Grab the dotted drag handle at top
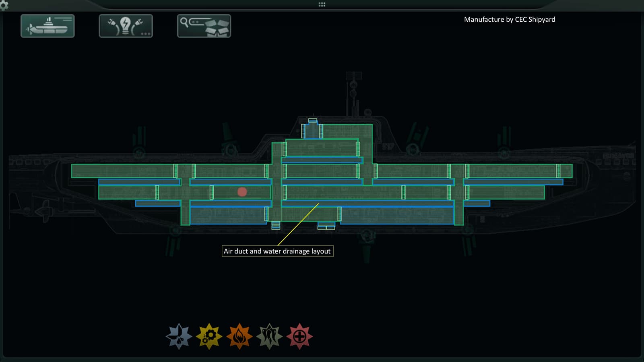 coord(322,4)
